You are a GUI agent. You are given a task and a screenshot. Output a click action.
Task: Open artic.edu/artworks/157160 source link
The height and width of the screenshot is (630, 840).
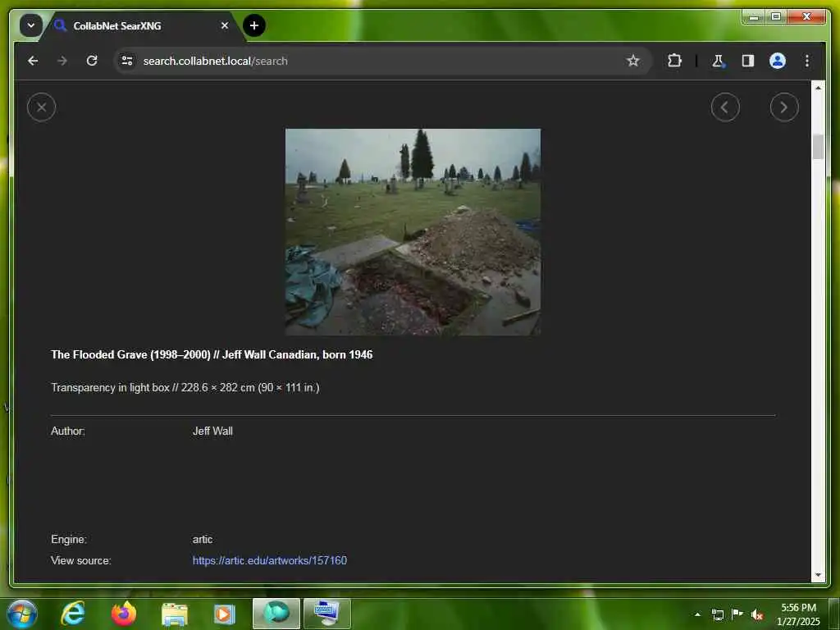click(x=269, y=560)
